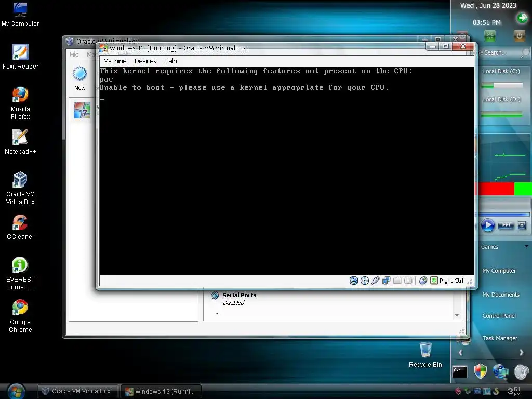The image size is (532, 399).
Task: Click the media player seek bar
Action: click(503, 215)
